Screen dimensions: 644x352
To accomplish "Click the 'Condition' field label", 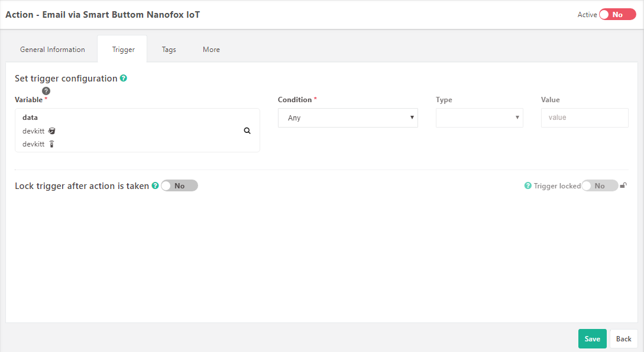I will point(295,100).
